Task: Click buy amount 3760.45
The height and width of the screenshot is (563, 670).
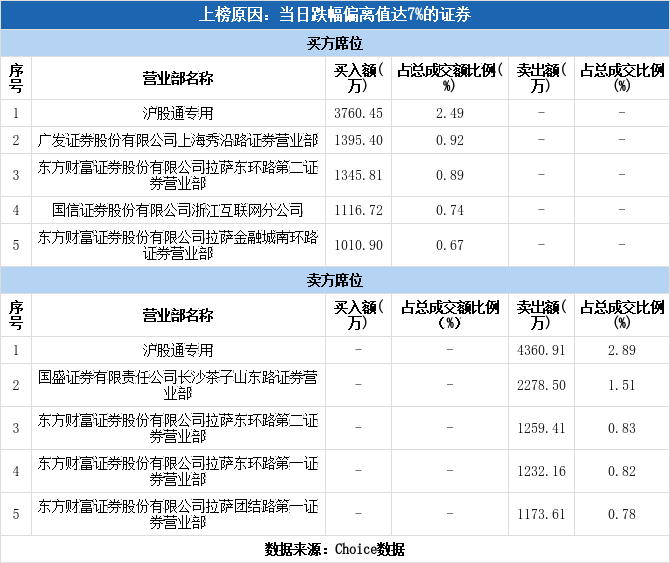Action: pyautogui.click(x=359, y=113)
